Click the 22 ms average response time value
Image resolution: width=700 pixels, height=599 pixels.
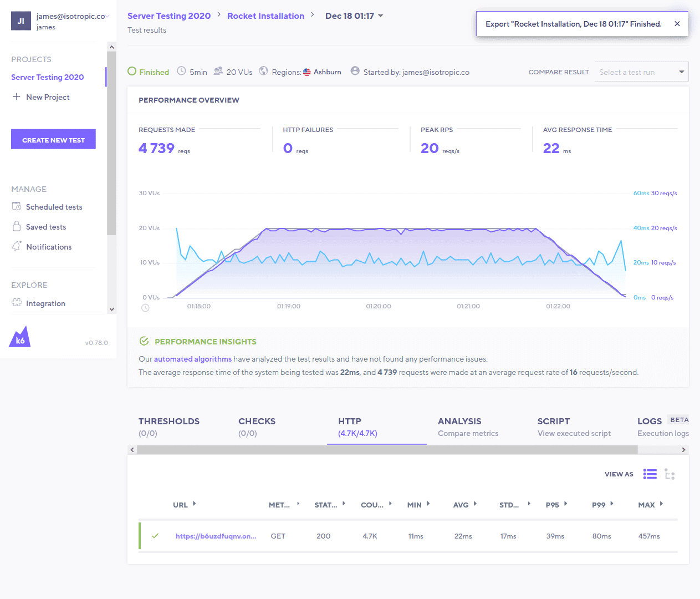point(551,148)
